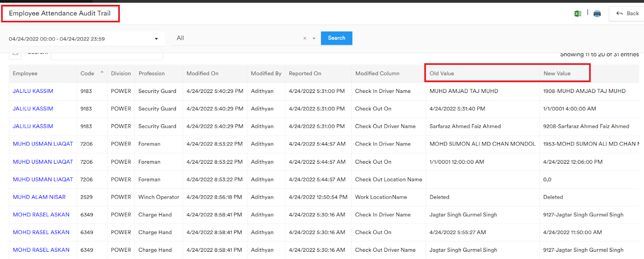Select 4/24/2022 8:56:18 PM modified cell
The image size is (644, 259).
(214, 197)
